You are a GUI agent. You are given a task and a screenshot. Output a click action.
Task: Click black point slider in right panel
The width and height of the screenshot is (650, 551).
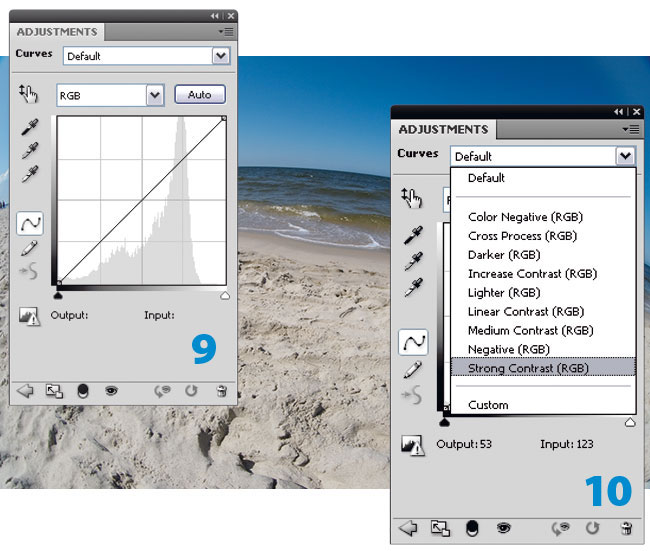point(444,422)
